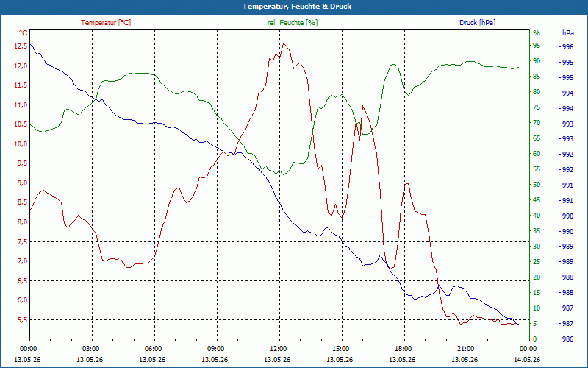The width and height of the screenshot is (588, 368).
Task: Click the green '0' humidity tick label
Action: point(535,339)
